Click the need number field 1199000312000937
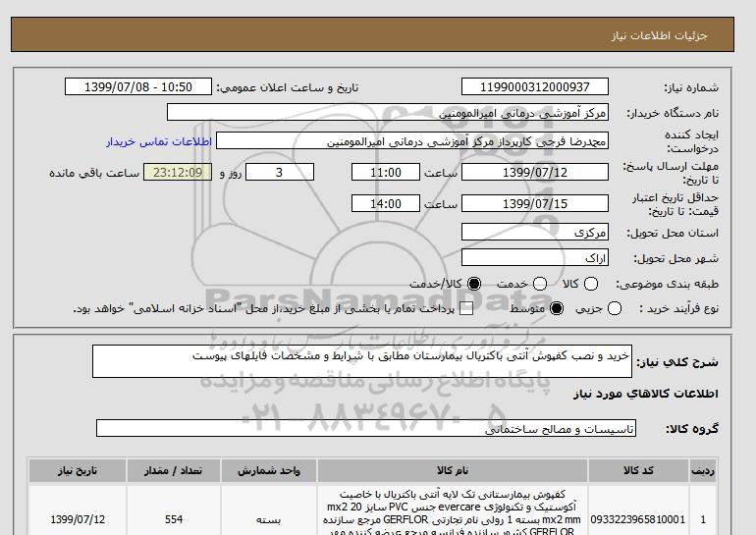 pos(535,86)
